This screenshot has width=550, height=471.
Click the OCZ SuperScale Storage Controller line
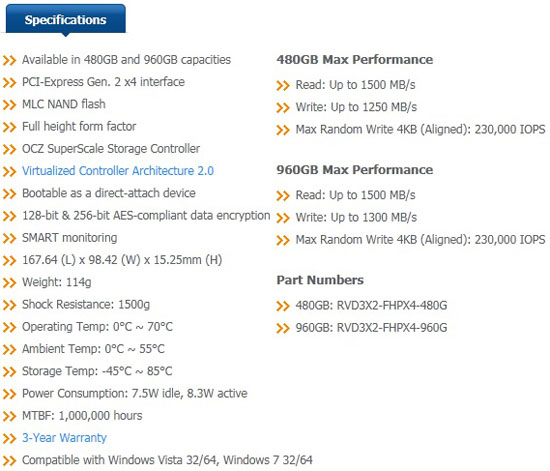pos(111,149)
